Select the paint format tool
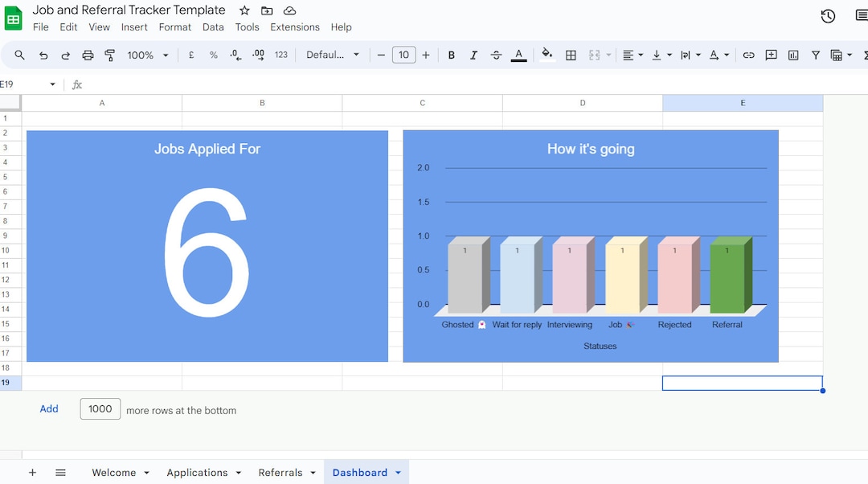The height and width of the screenshot is (484, 868). [x=109, y=55]
